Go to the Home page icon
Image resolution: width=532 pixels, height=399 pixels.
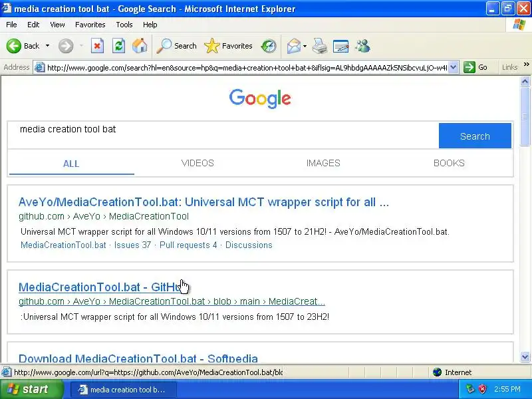(140, 46)
